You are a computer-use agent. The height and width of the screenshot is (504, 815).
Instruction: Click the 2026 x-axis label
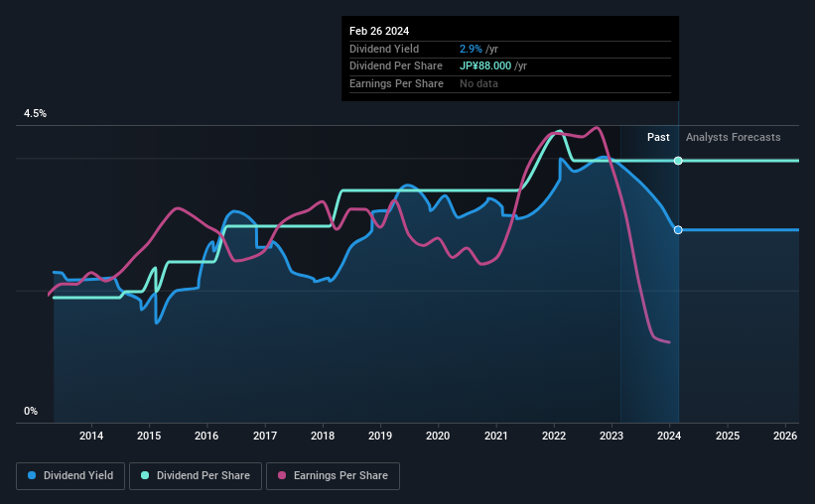click(x=785, y=436)
